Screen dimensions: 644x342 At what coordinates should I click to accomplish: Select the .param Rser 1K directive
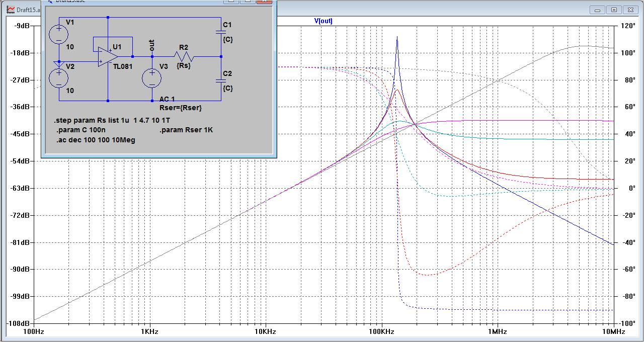tap(186, 130)
